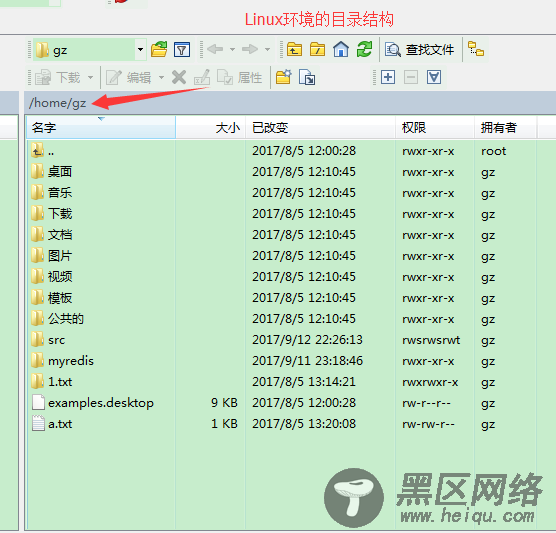Sort by the 大小 column header
The width and height of the screenshot is (556, 533).
[x=210, y=127]
